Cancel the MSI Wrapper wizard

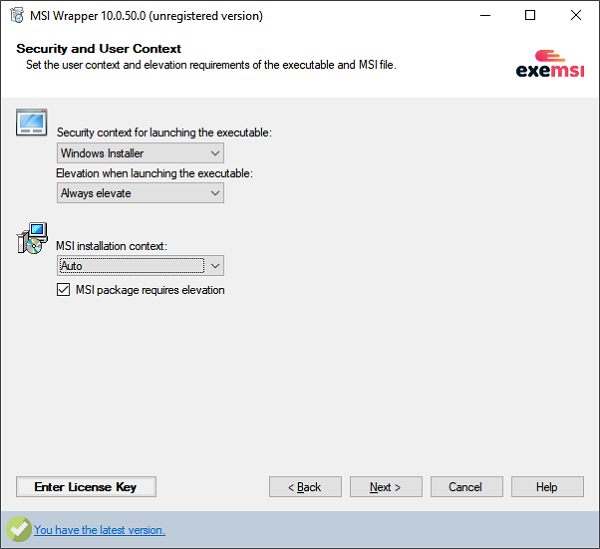[x=466, y=487]
